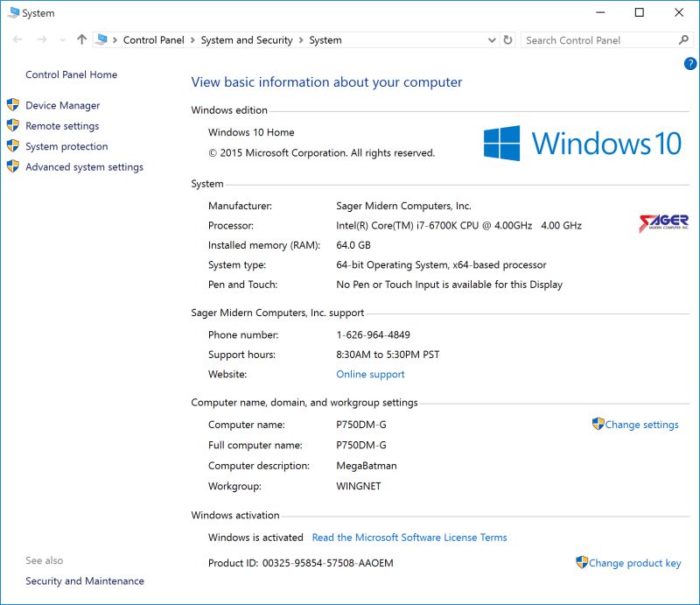Read the Microsoft Software License Terms
This screenshot has height=605, width=700.
click(409, 537)
